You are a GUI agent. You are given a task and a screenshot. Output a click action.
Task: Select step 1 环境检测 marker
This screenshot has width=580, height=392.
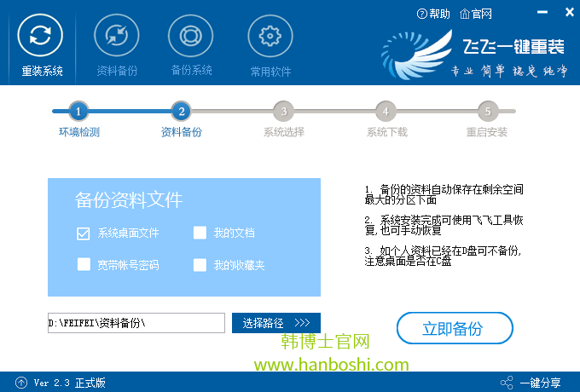pos(78,111)
